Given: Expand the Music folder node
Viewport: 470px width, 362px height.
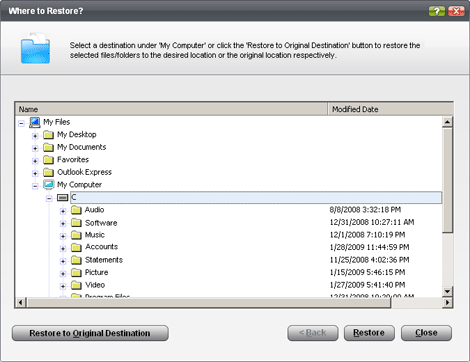Looking at the screenshot, I should (63, 236).
